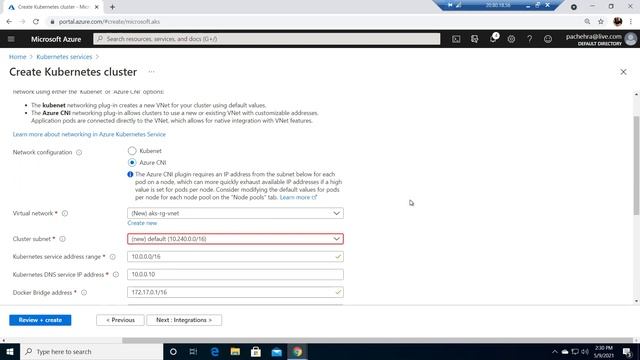The image size is (640, 360).
Task: Click Next : Integrations button
Action: pyautogui.click(x=184, y=320)
